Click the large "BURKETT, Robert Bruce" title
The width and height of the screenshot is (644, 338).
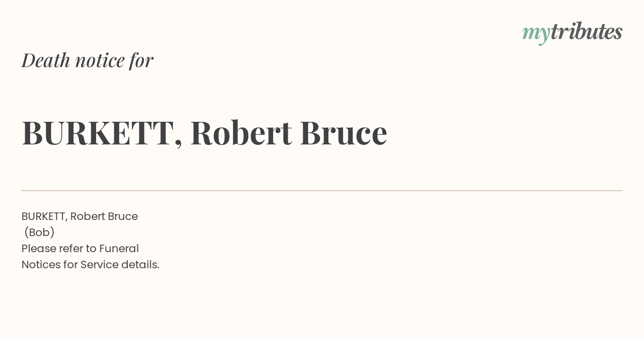(204, 133)
